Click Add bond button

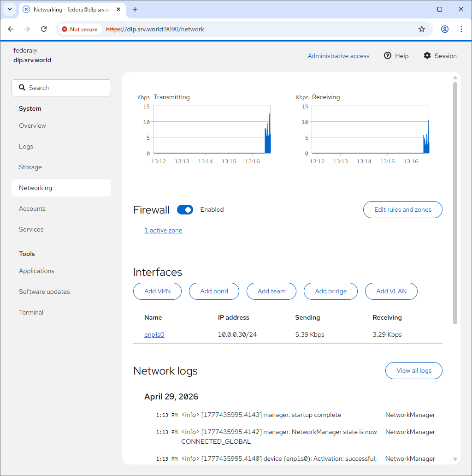(x=214, y=291)
